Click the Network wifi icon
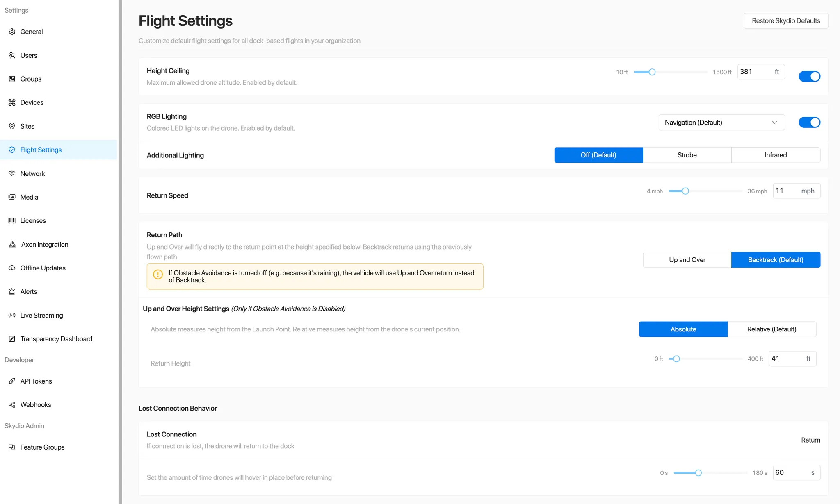Screen dimensions: 840x504 [12, 173]
